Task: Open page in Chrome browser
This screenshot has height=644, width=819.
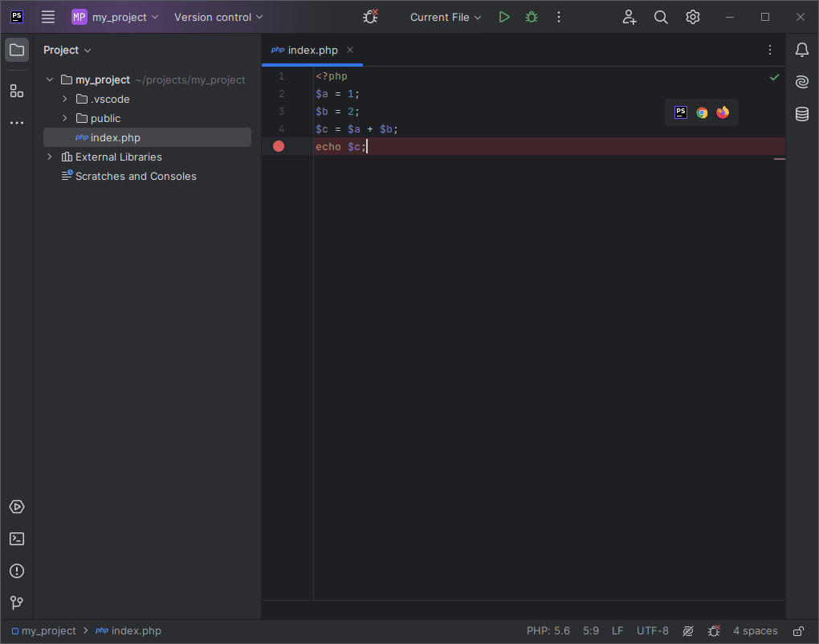Action: click(x=702, y=112)
